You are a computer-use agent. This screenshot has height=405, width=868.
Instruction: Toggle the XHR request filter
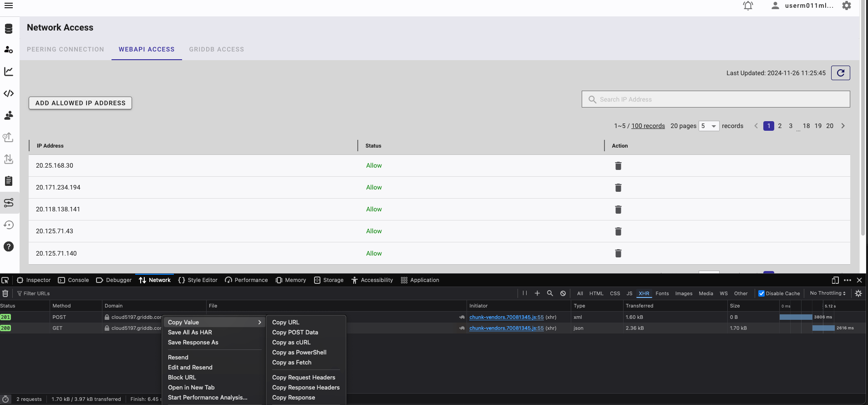point(644,293)
